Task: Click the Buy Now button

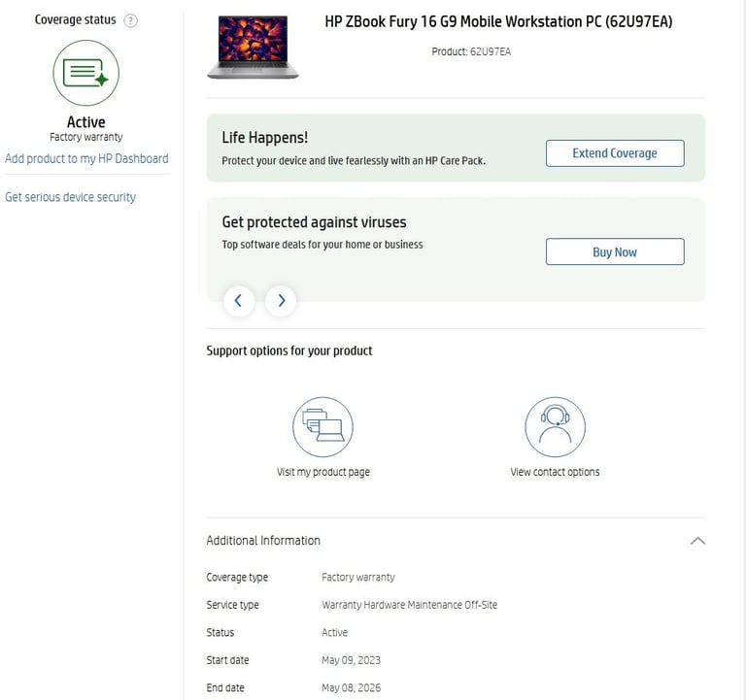Action: (x=615, y=251)
